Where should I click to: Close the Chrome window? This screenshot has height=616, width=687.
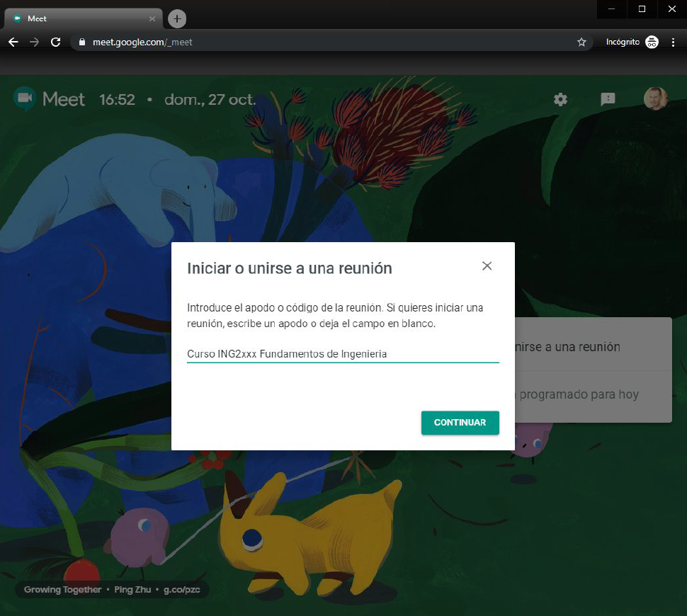[x=671, y=8]
